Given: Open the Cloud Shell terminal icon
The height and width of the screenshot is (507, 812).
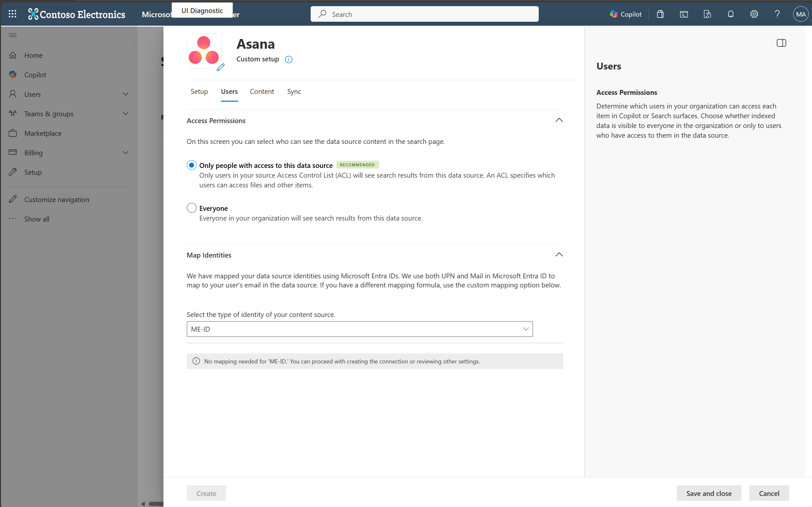Looking at the screenshot, I should coord(684,14).
